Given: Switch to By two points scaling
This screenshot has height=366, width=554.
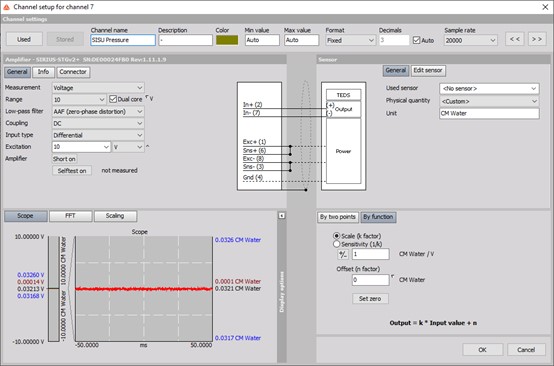Looking at the screenshot, I should pos(338,217).
